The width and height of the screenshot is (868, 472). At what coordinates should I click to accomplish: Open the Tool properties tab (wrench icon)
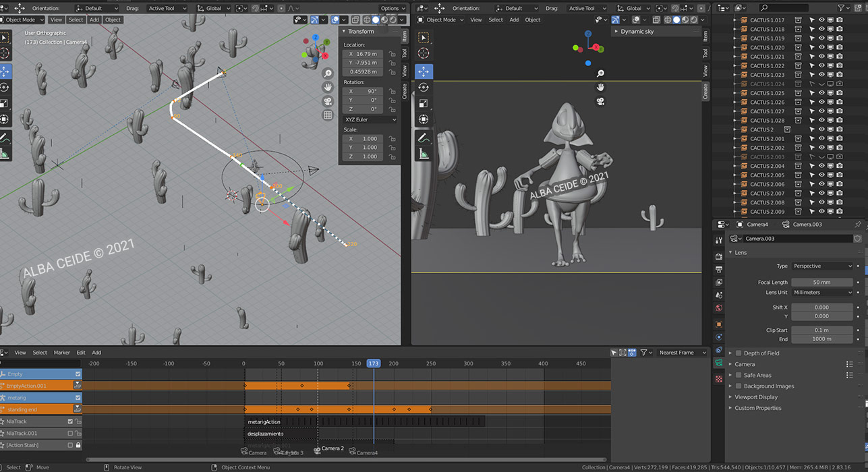tap(719, 240)
